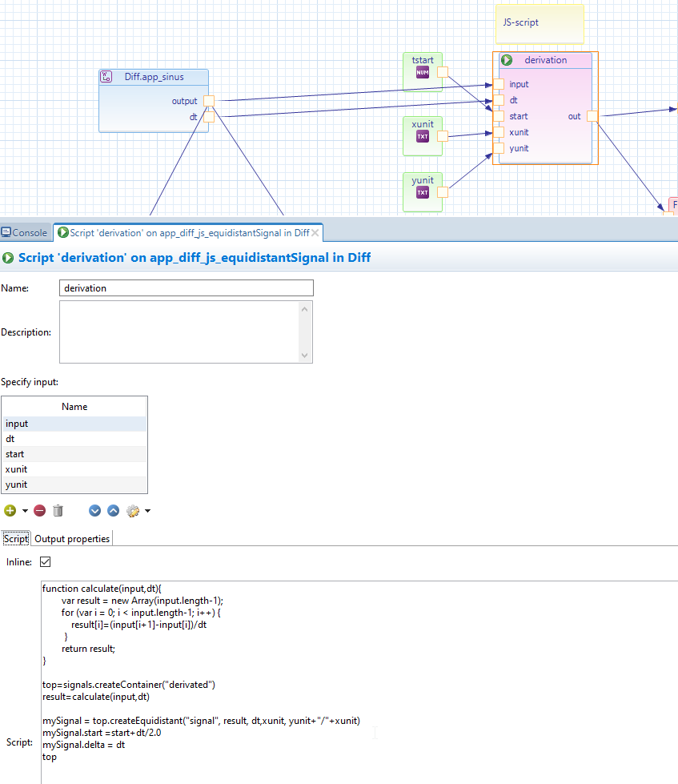Click the derivation node play icon

507,60
